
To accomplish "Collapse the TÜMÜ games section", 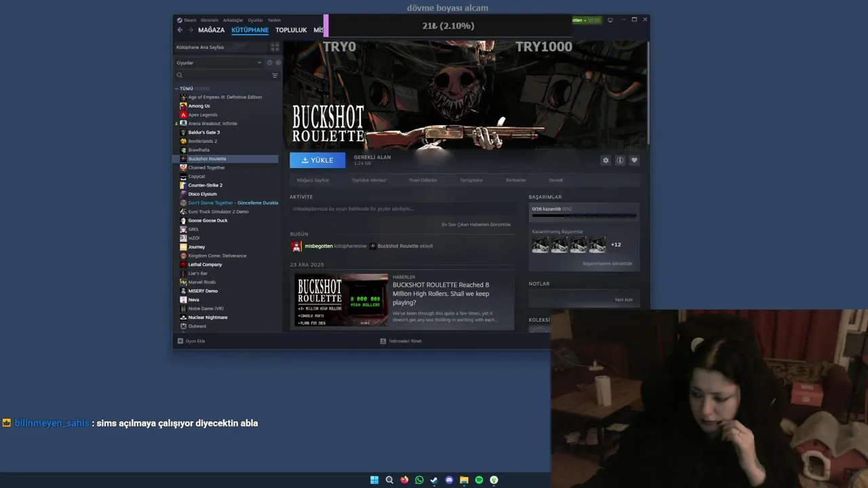I will [177, 89].
